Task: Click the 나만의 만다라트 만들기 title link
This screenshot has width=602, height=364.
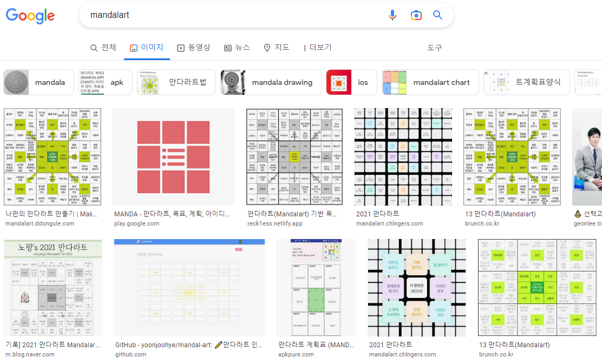Action: tap(51, 214)
